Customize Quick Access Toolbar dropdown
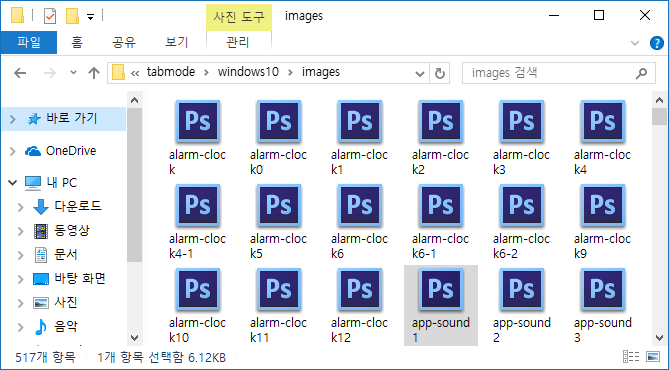Image resolution: width=669 pixels, height=370 pixels. (90, 17)
